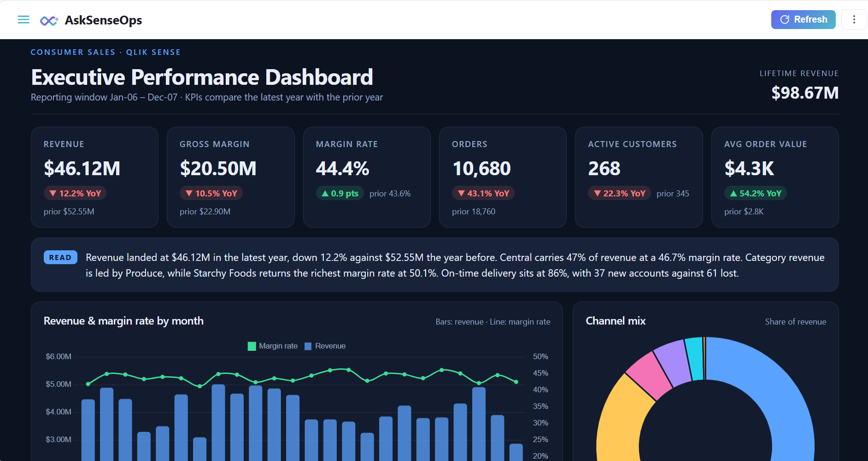Click the $4.00M axis label
The height and width of the screenshot is (461, 868).
59,412
